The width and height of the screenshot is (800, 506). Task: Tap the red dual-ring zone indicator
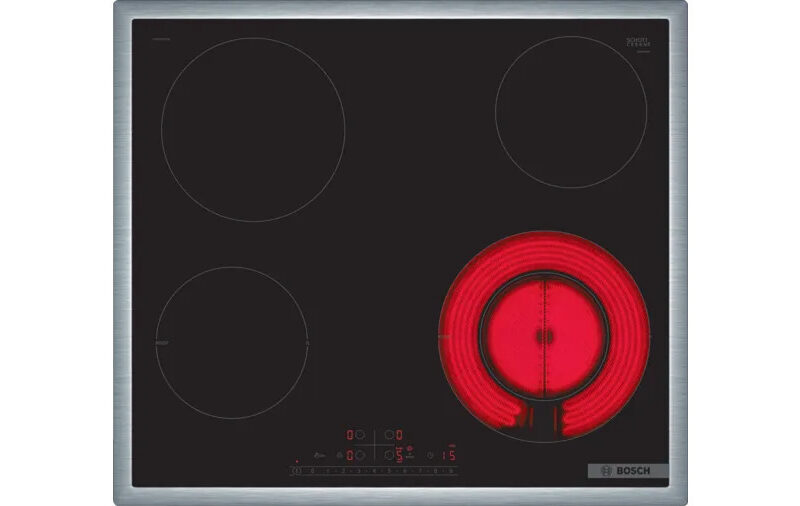click(x=409, y=449)
